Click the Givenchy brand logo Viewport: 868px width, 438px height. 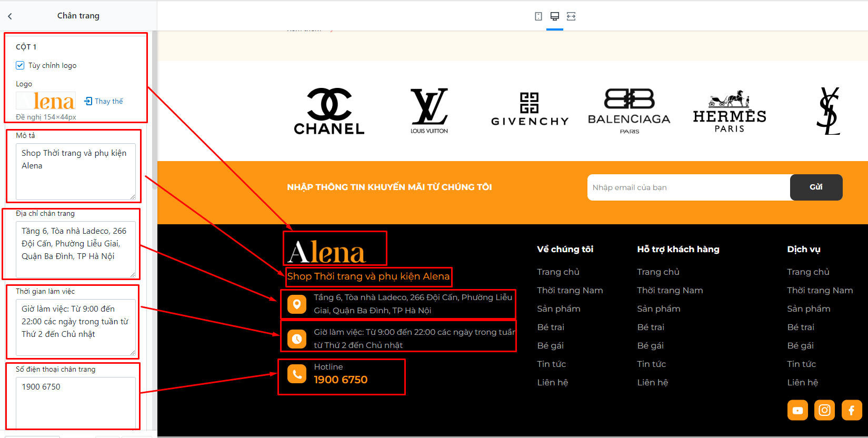530,109
